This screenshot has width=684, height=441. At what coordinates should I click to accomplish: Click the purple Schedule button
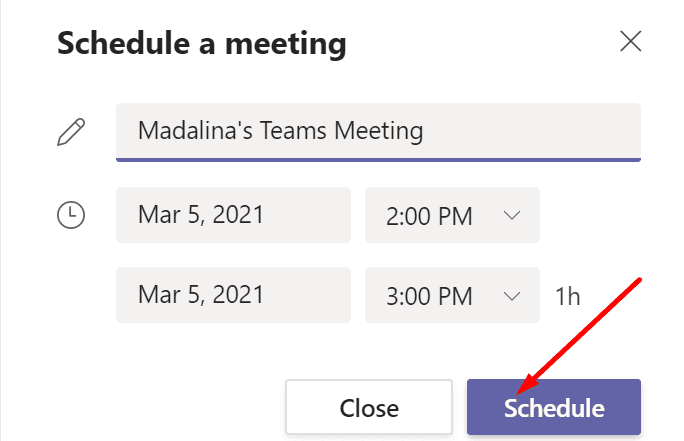(x=554, y=407)
